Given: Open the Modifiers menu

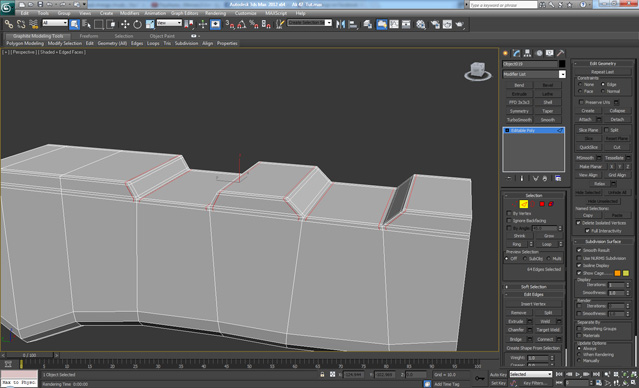Looking at the screenshot, I should point(129,13).
